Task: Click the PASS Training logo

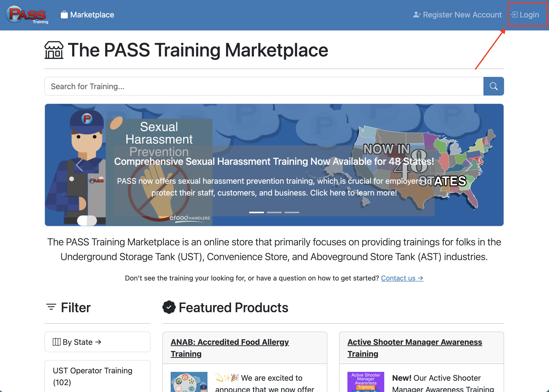Action: [x=27, y=15]
